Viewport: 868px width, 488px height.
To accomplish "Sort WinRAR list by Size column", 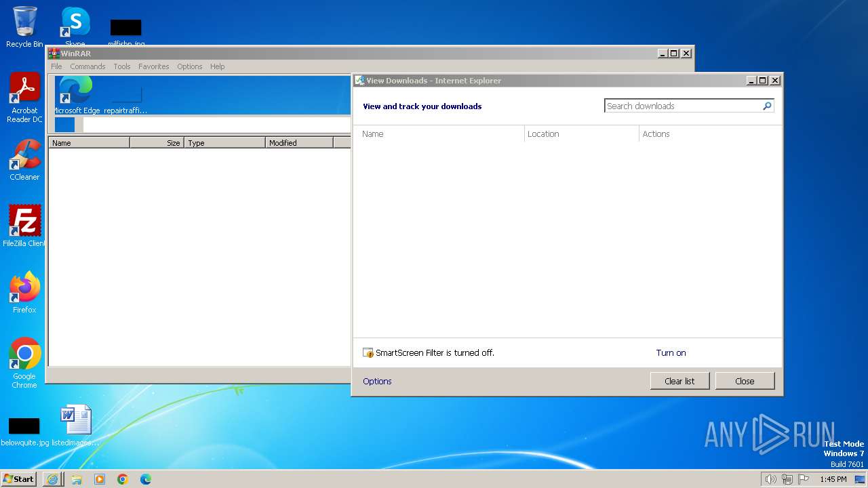I will [157, 143].
